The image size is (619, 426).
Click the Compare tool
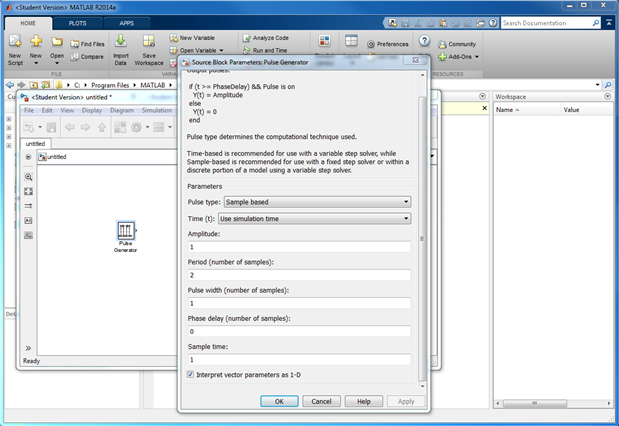point(87,56)
